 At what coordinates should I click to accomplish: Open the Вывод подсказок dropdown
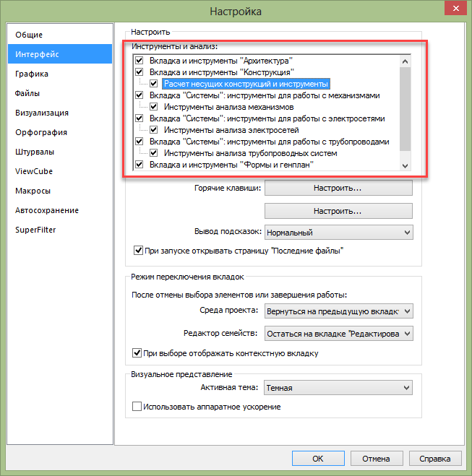click(x=339, y=233)
